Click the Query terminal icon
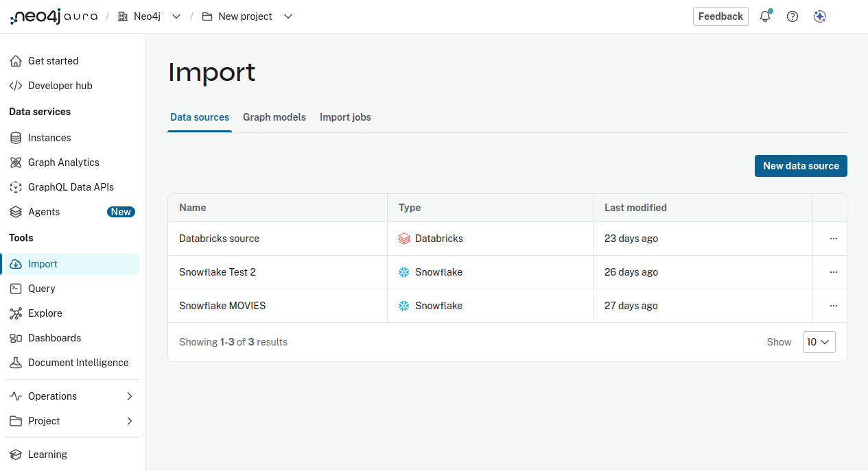The width and height of the screenshot is (868, 471). click(16, 289)
